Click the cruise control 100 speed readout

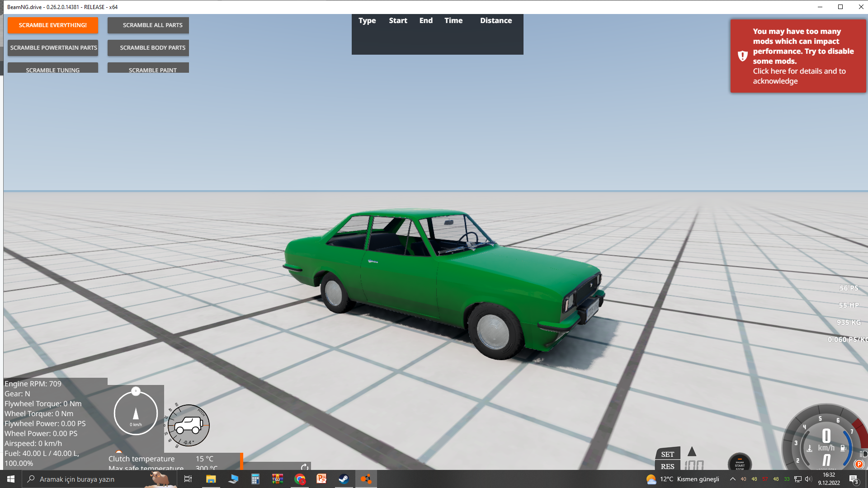click(x=694, y=465)
